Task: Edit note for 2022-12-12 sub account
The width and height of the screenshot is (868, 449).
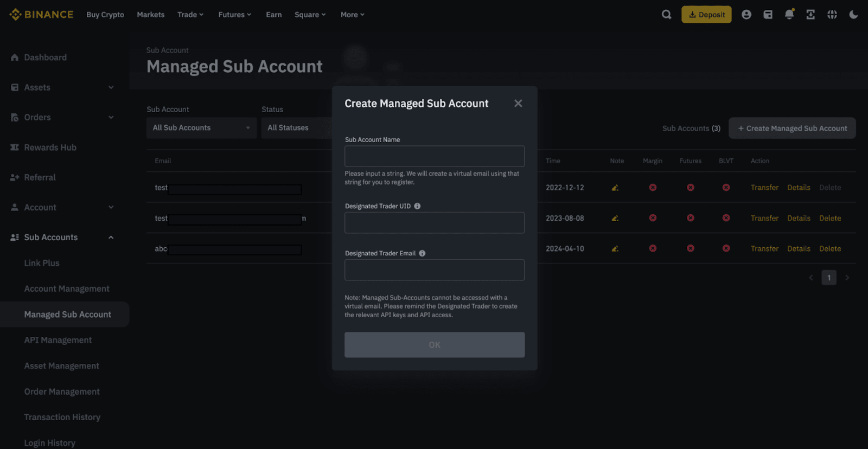Action: tap(615, 188)
